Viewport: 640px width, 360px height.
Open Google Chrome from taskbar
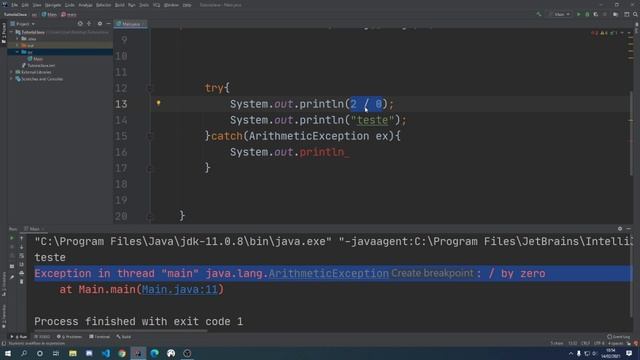pyautogui.click(x=122, y=353)
